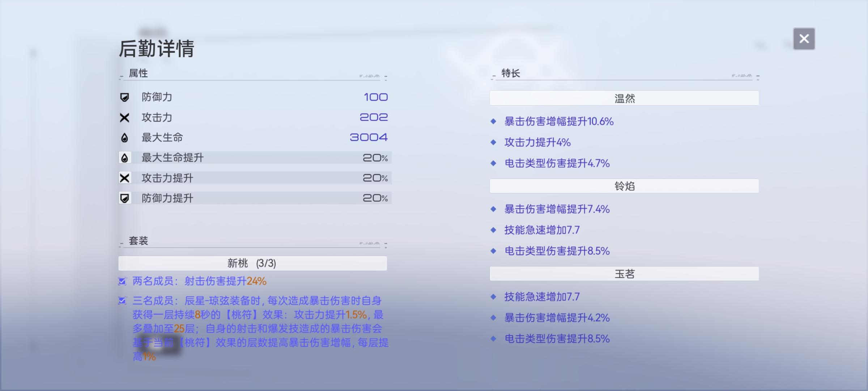868x391 pixels.
Task: Click the 套装 section heading
Action: pyautogui.click(x=139, y=241)
